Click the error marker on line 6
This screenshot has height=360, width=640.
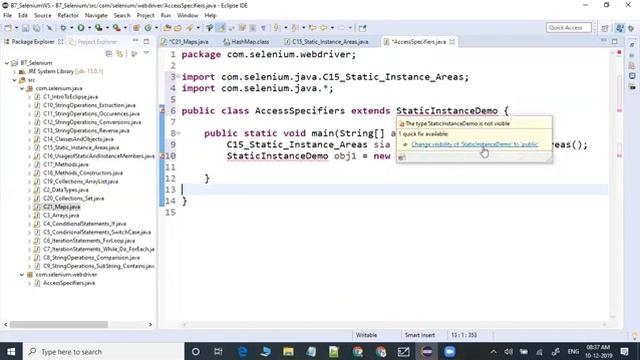click(x=162, y=110)
